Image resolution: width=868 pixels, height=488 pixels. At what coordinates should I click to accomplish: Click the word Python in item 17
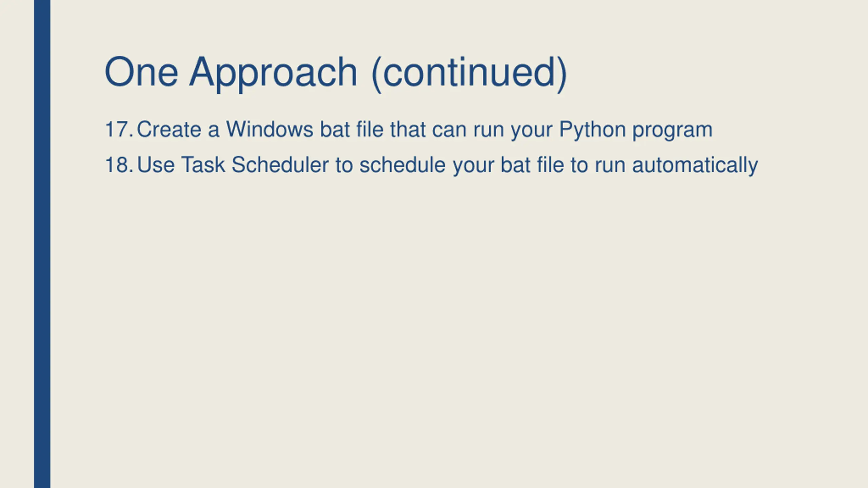click(x=592, y=130)
